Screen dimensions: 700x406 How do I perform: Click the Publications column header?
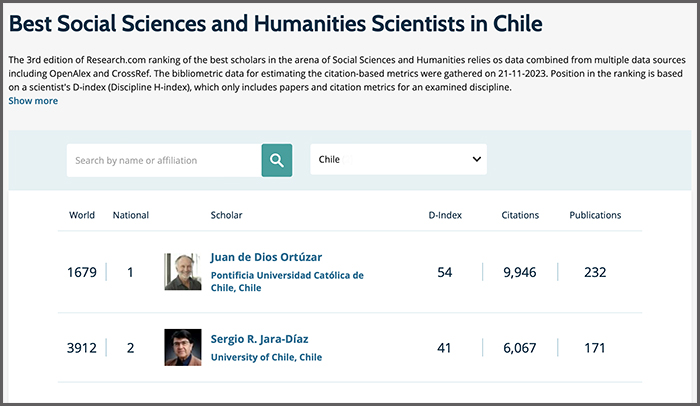(595, 215)
